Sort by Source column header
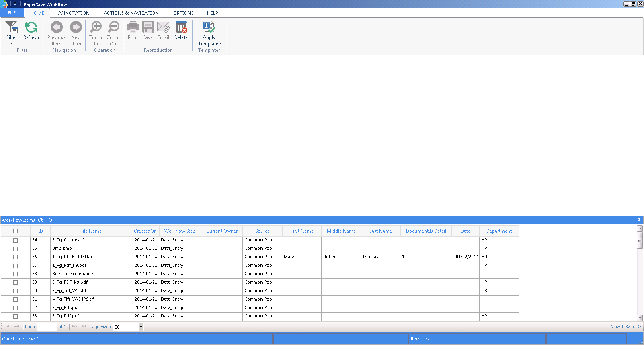The image size is (644, 346). [263, 231]
